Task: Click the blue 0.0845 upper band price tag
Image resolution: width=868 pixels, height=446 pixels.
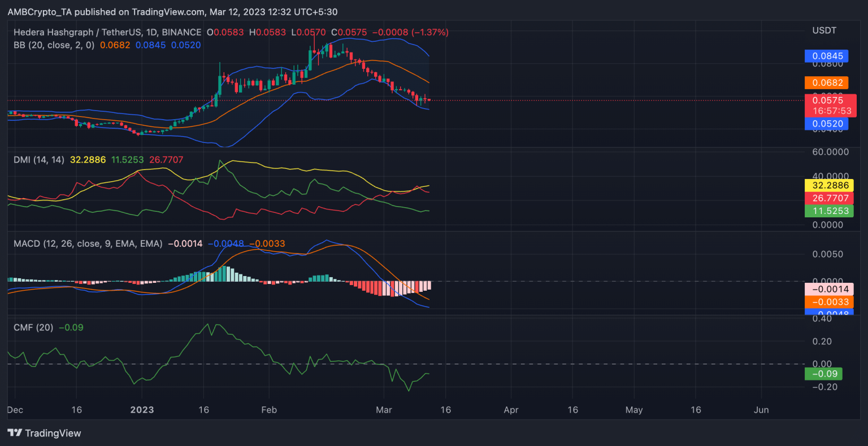Action: [x=827, y=56]
